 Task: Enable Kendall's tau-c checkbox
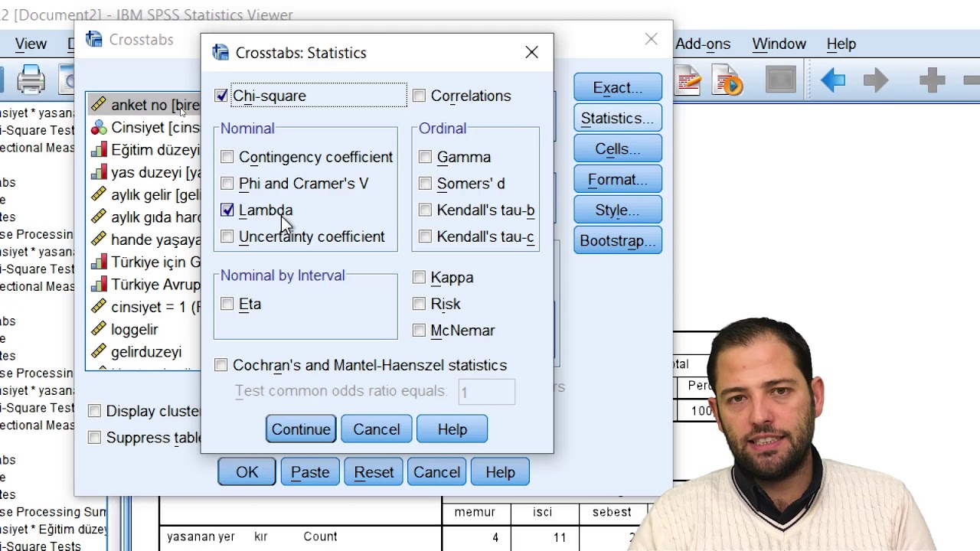click(x=425, y=236)
